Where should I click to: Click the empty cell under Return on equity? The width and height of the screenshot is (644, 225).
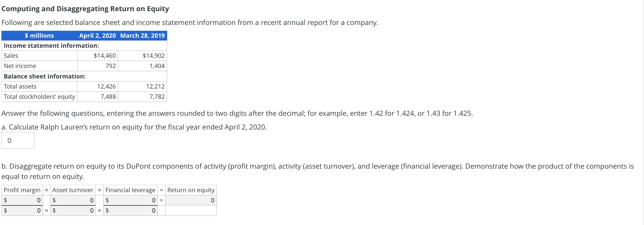click(x=191, y=210)
